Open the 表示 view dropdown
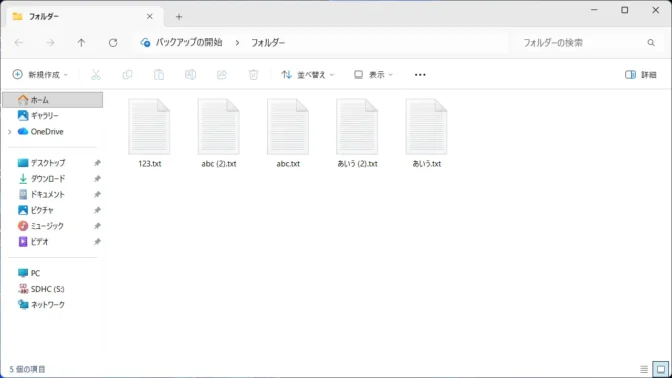The height and width of the screenshot is (378, 672). click(373, 75)
